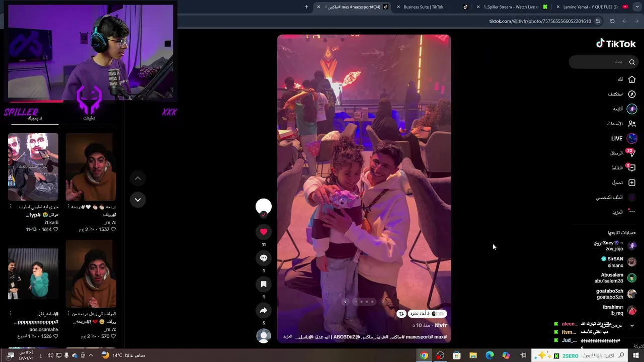Click the Upload plus icon in sidebar
Image resolution: width=644 pixels, height=362 pixels.
tap(632, 183)
